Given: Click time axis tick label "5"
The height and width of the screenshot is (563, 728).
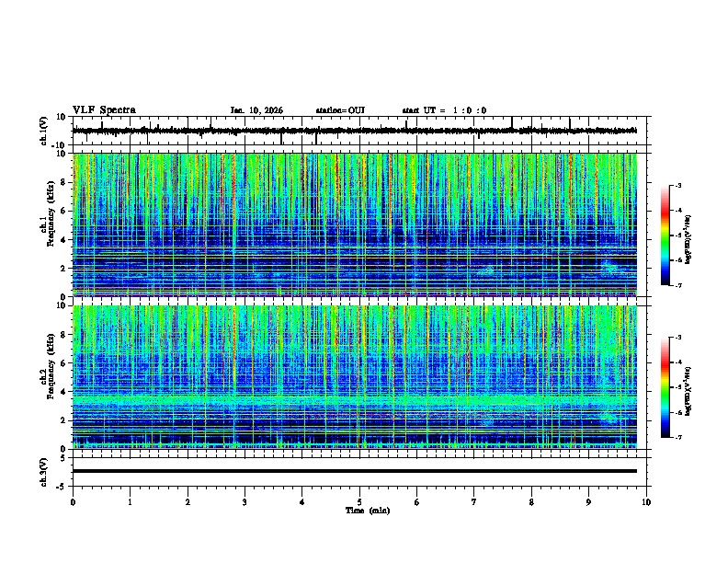Looking at the screenshot, I should [359, 502].
